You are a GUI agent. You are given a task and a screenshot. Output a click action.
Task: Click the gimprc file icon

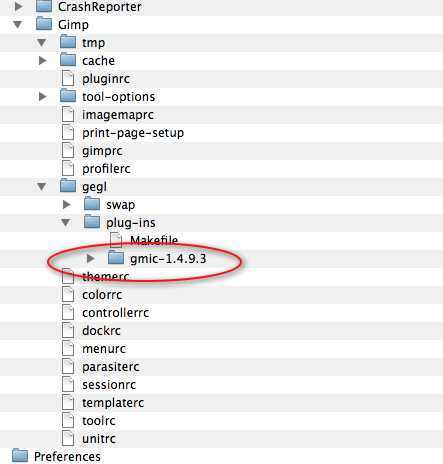68,151
